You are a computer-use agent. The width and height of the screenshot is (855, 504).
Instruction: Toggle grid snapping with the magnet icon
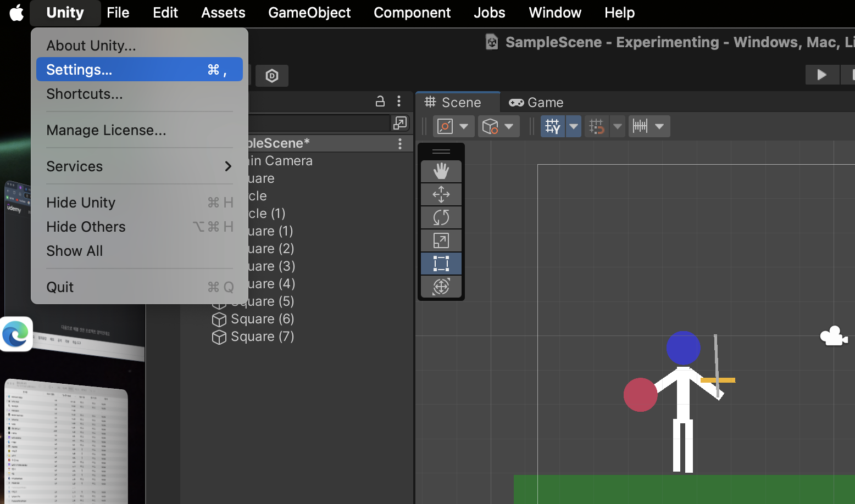[596, 126]
